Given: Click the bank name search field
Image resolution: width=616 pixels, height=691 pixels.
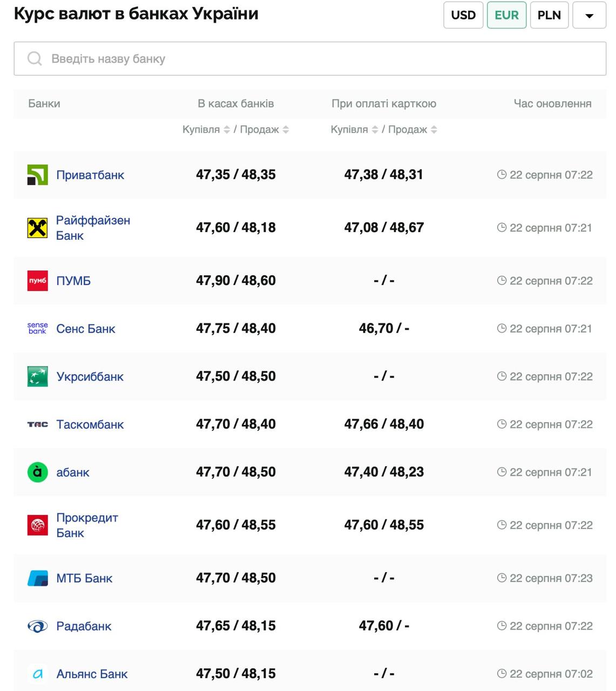Looking at the screenshot, I should click(310, 59).
